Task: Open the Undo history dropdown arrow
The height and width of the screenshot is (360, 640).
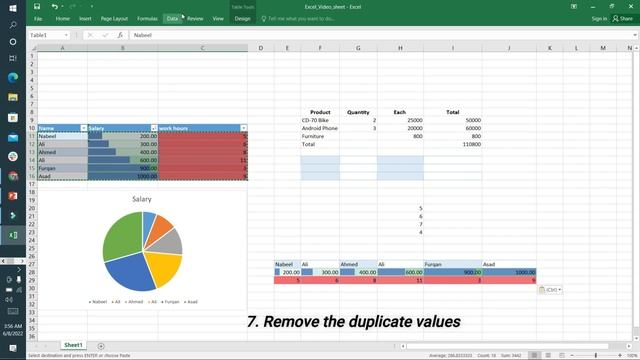Action: (62, 7)
